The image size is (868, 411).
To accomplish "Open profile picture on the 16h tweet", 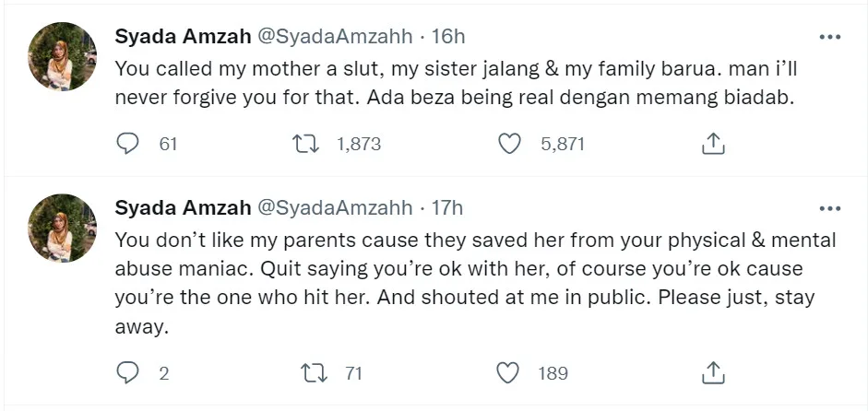I will click(63, 57).
